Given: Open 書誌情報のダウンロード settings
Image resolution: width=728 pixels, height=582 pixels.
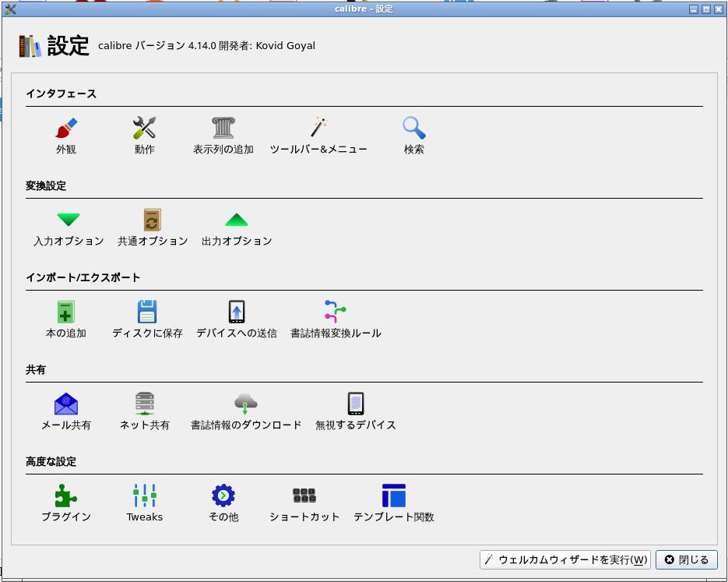Looking at the screenshot, I should (245, 411).
